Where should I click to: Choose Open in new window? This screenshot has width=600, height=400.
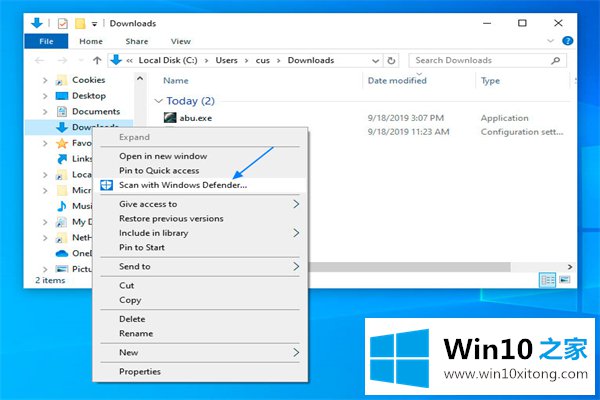(199, 156)
